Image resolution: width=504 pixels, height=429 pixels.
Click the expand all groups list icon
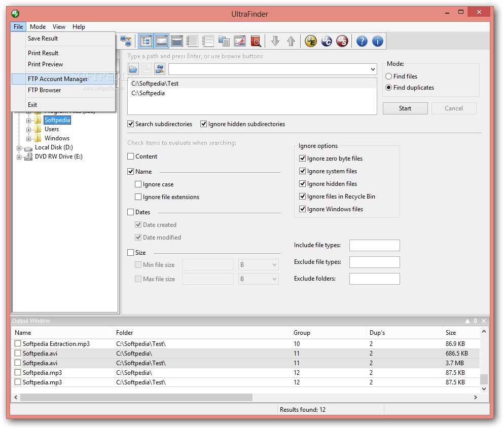point(192,41)
